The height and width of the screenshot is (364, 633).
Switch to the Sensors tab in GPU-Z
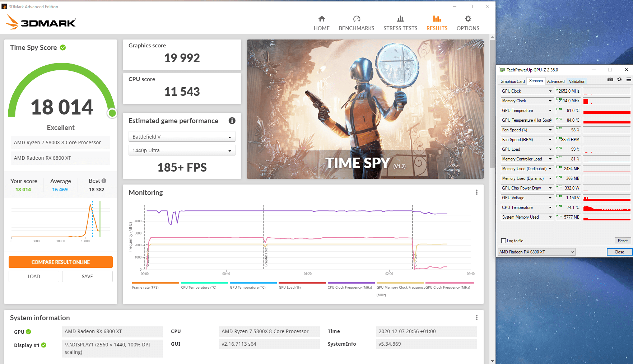(x=536, y=81)
